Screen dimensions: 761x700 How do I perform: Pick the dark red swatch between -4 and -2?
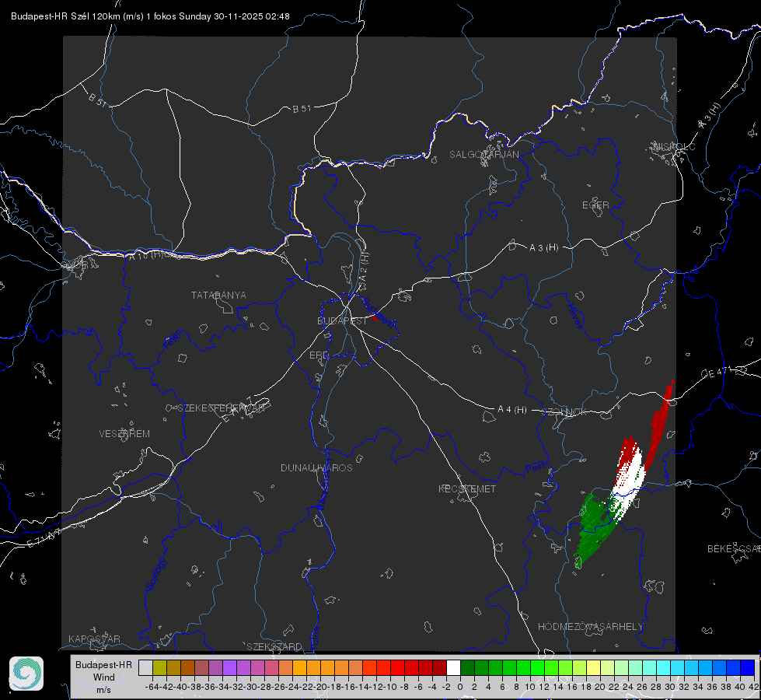coord(439,667)
